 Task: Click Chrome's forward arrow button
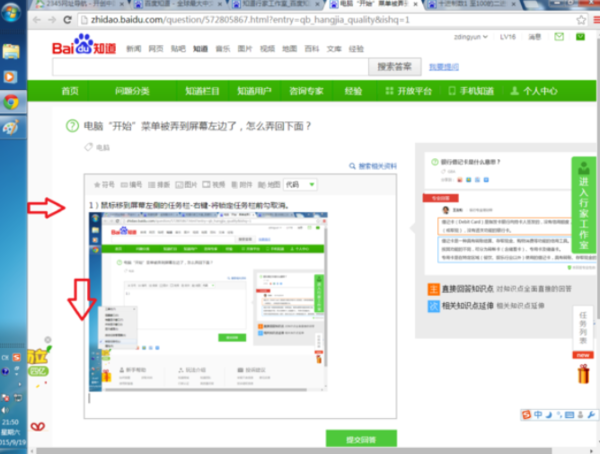pos(52,20)
